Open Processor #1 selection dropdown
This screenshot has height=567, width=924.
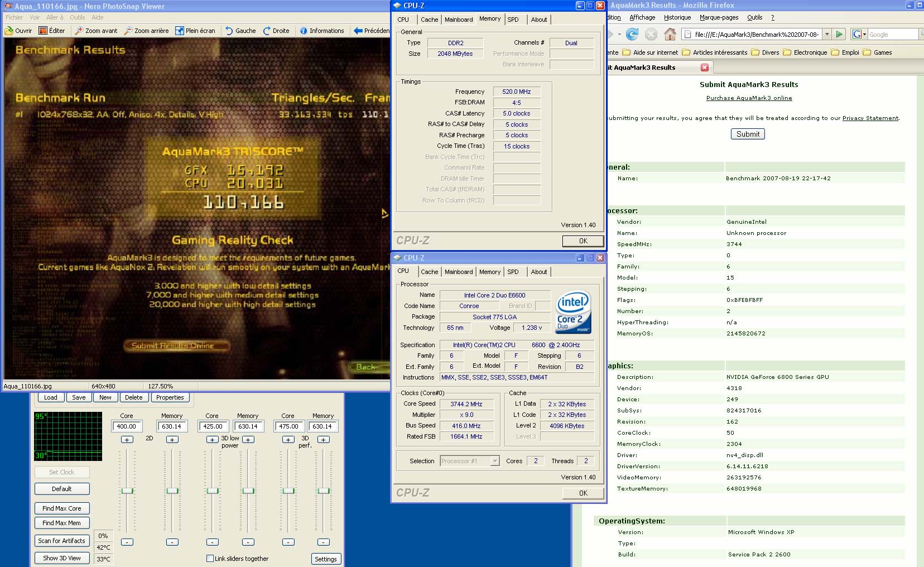point(495,461)
